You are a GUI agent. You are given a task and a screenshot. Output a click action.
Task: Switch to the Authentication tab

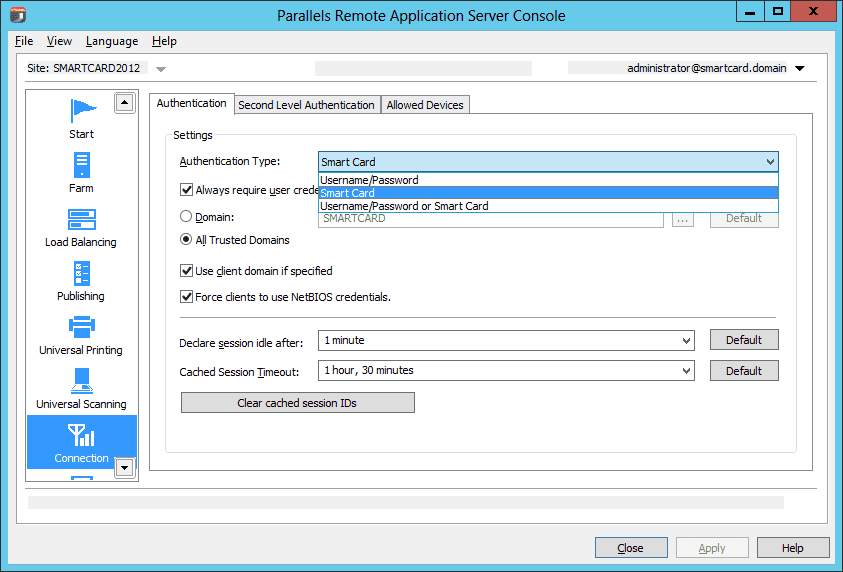[191, 103]
